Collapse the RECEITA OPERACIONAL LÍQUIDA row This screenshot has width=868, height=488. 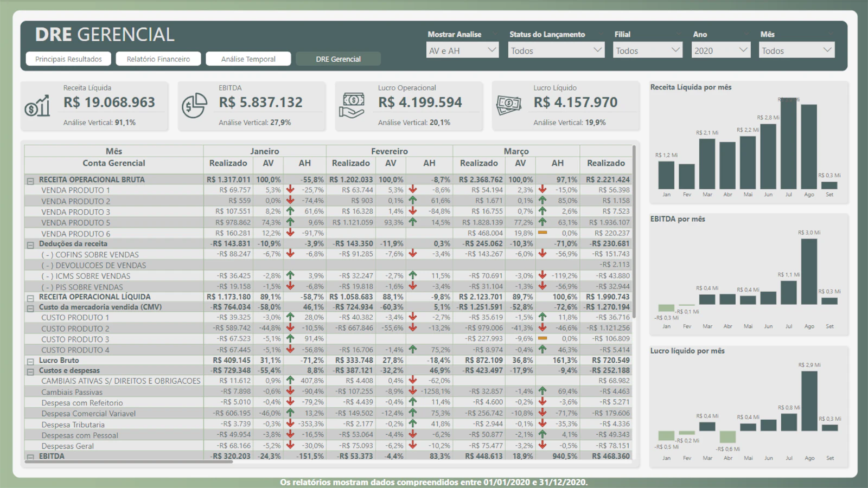click(x=30, y=298)
